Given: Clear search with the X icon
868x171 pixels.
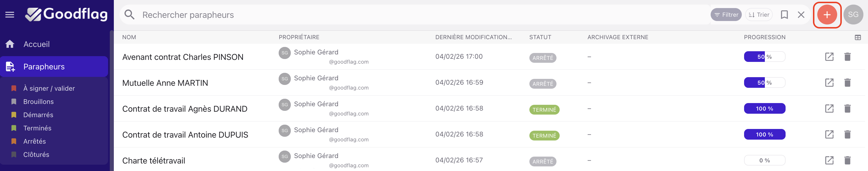Looking at the screenshot, I should (801, 15).
